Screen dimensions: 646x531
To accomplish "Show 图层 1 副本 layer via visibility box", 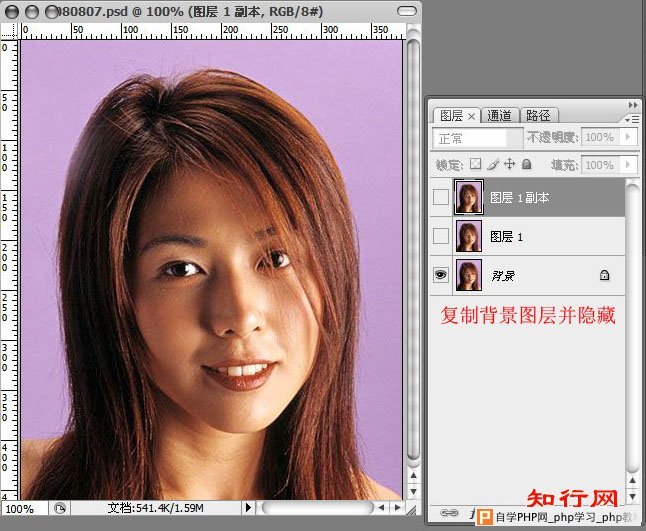I will click(x=441, y=197).
